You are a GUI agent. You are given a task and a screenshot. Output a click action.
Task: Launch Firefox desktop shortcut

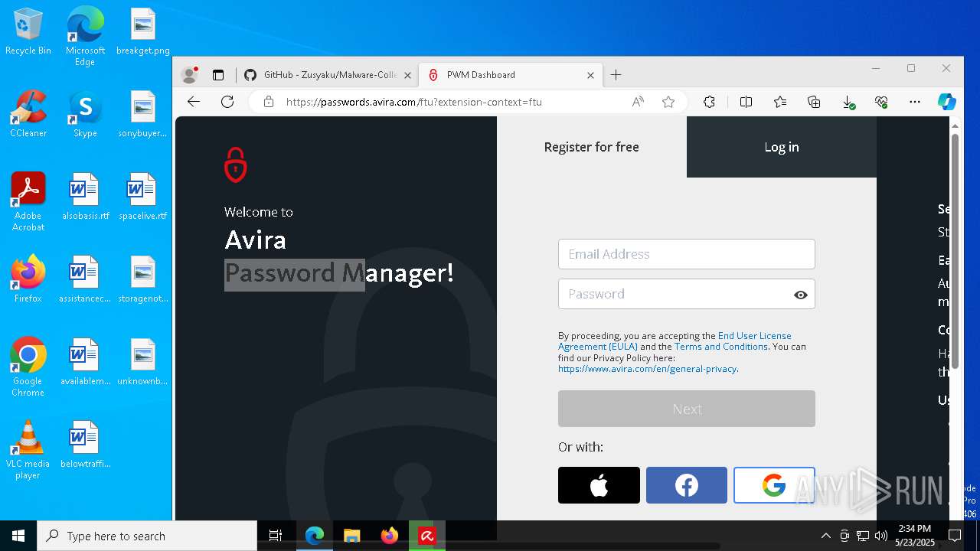pyautogui.click(x=28, y=279)
